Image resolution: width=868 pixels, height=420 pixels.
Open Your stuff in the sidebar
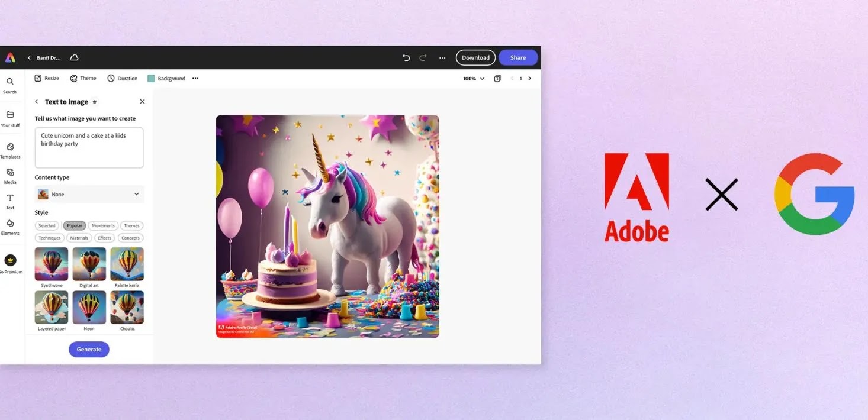click(10, 118)
